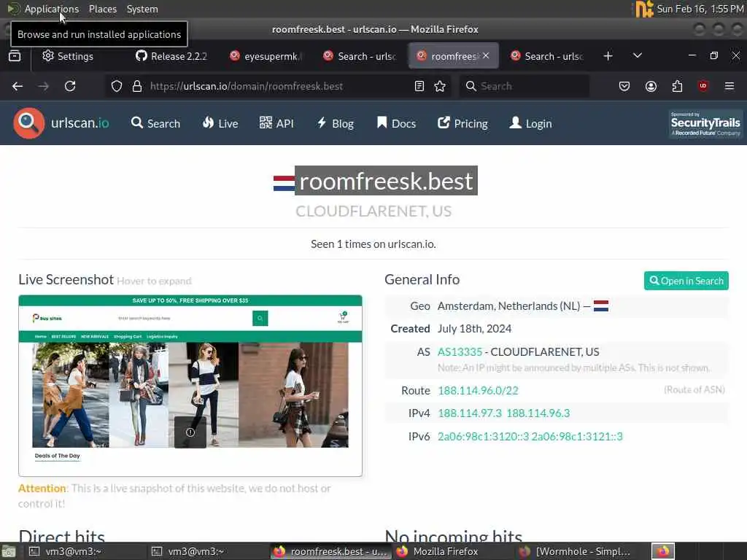
Task: Close the roomfreesk tab
Action: coord(485,55)
